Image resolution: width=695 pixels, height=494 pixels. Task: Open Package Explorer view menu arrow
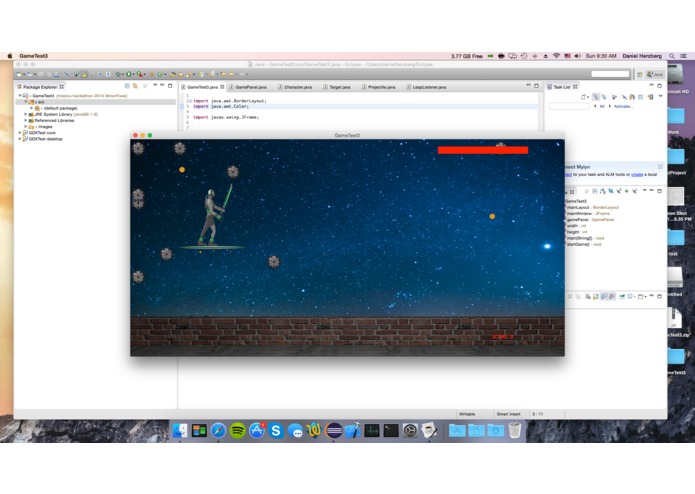coord(155,86)
